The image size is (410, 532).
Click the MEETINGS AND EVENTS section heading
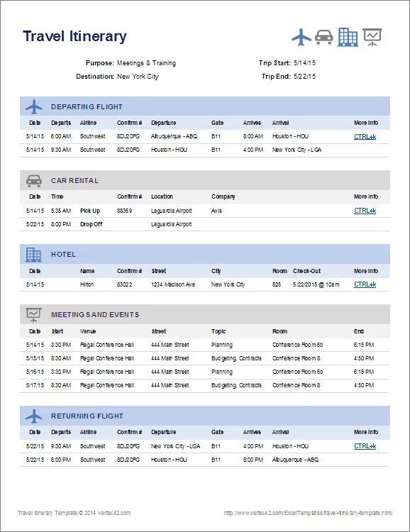95,315
